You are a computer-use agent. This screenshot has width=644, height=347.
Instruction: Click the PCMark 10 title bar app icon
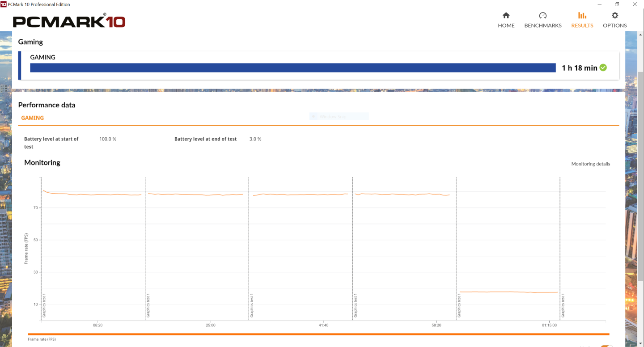4,4
